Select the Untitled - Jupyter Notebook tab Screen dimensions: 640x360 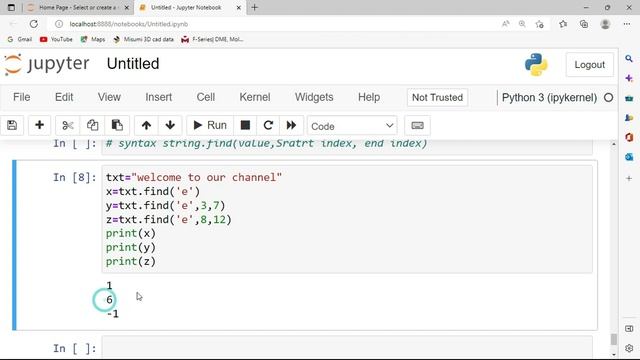[x=186, y=7]
